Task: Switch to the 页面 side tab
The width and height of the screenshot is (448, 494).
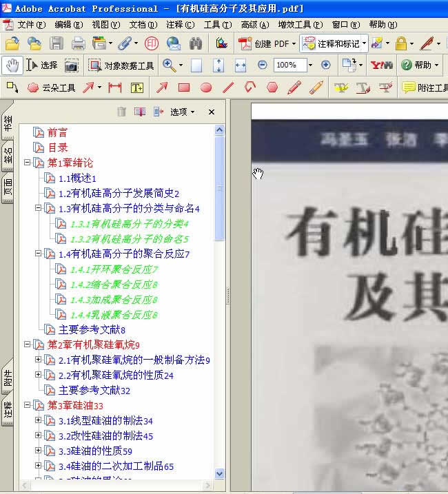Action: click(8, 188)
